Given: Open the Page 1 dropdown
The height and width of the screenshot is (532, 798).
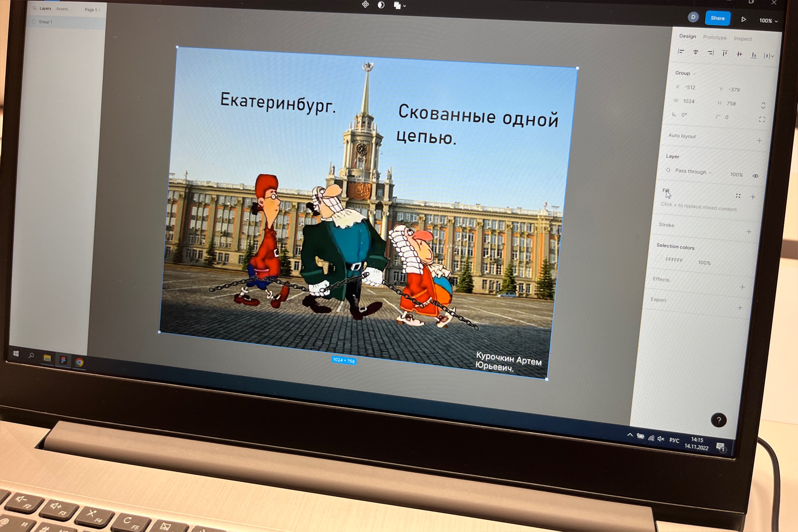Looking at the screenshot, I should [93, 10].
